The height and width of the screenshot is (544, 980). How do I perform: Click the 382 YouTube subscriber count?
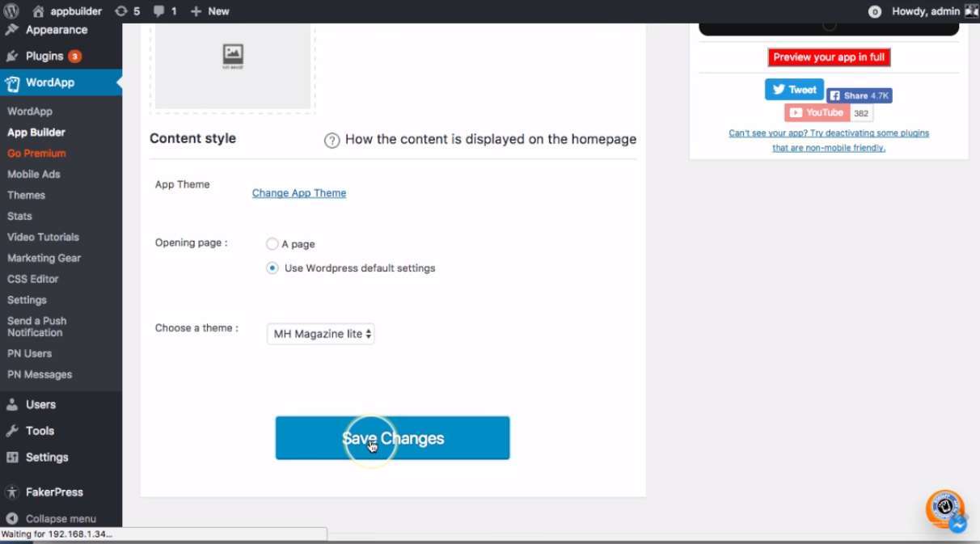coord(861,114)
